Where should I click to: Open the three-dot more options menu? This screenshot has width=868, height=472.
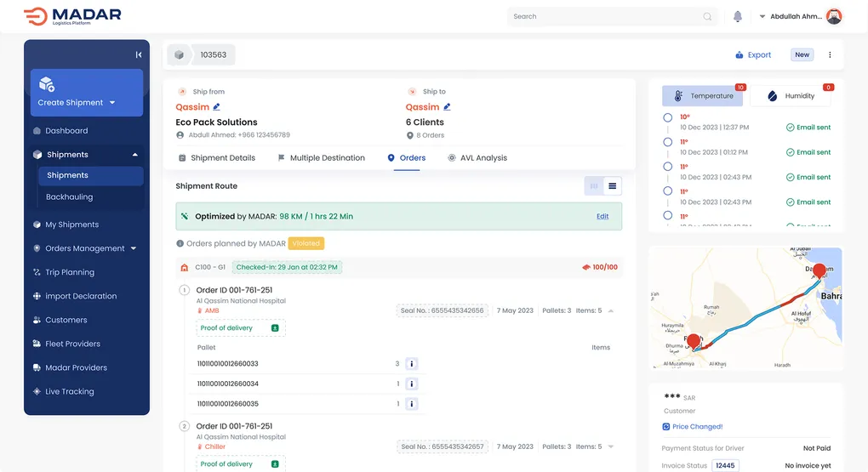pos(830,54)
